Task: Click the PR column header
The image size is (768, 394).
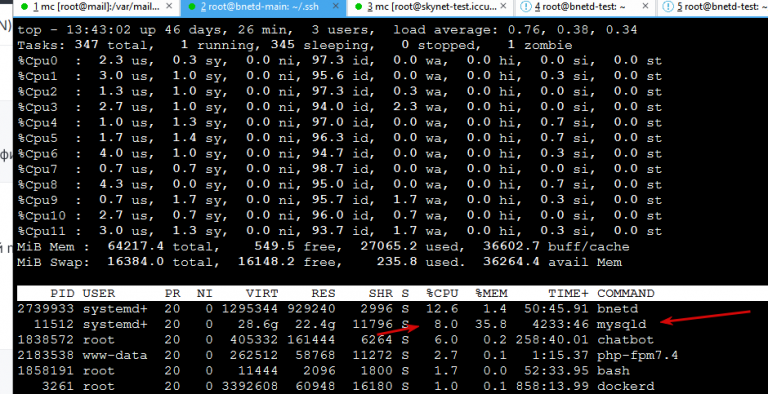Action: tap(172, 294)
